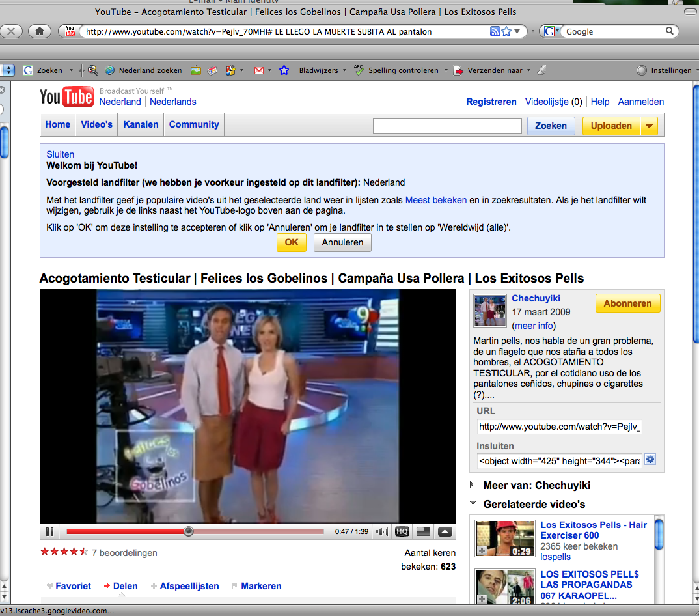Click the RSS feed icon in address bar
Viewport: 699px width, 616px height.
(x=495, y=31)
